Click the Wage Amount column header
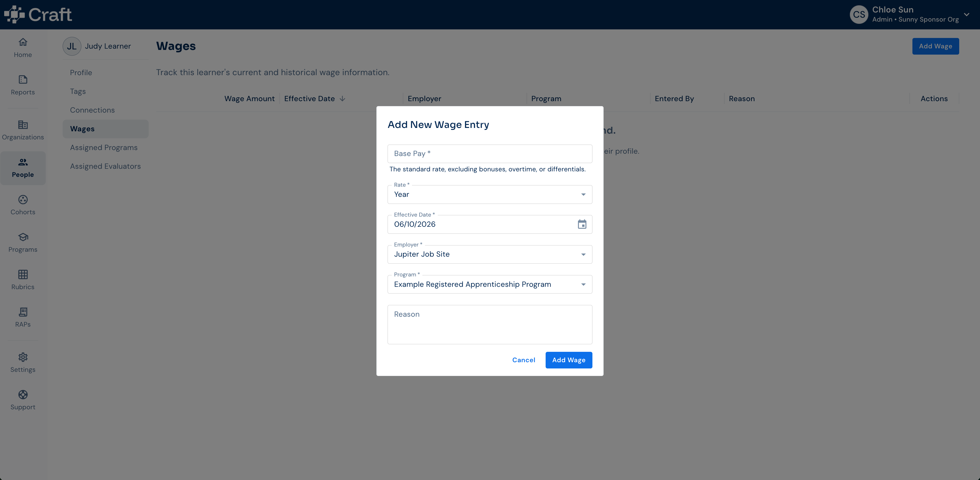Viewport: 980px width, 480px height. 249,99
